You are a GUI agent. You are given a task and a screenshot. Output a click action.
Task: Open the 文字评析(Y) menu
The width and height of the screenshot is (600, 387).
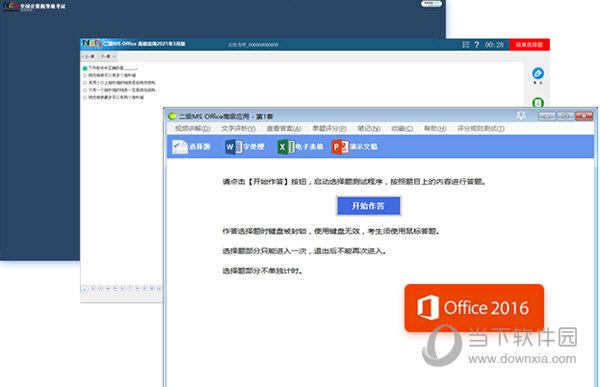[x=238, y=129]
